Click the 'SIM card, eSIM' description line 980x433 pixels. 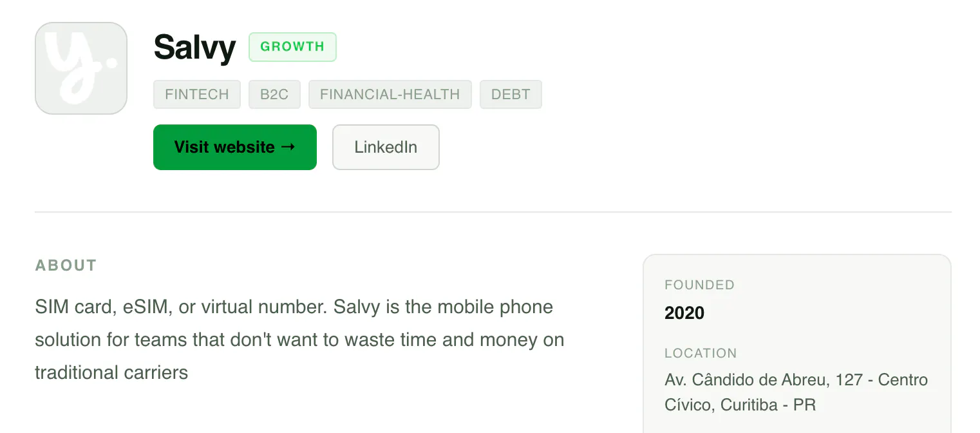tap(294, 307)
